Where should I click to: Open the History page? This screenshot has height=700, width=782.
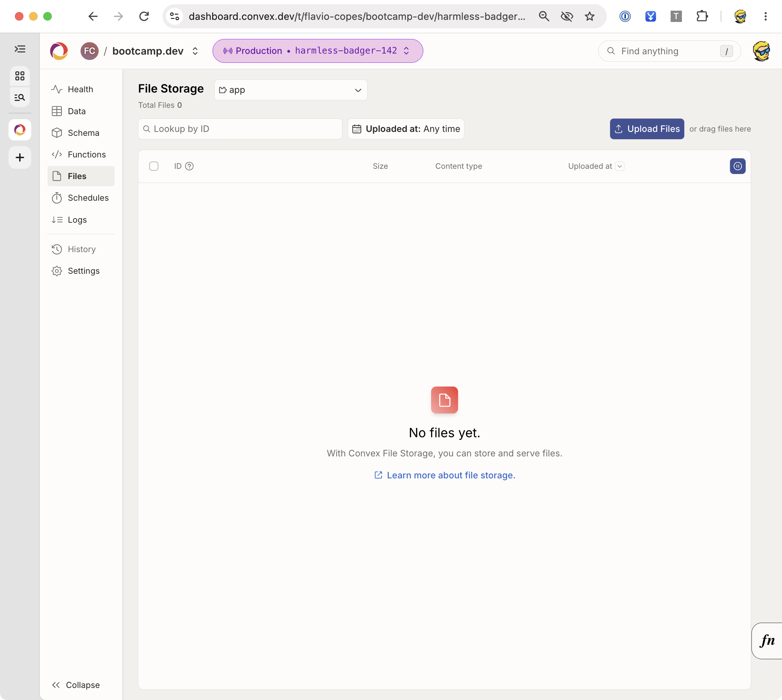pyautogui.click(x=81, y=249)
